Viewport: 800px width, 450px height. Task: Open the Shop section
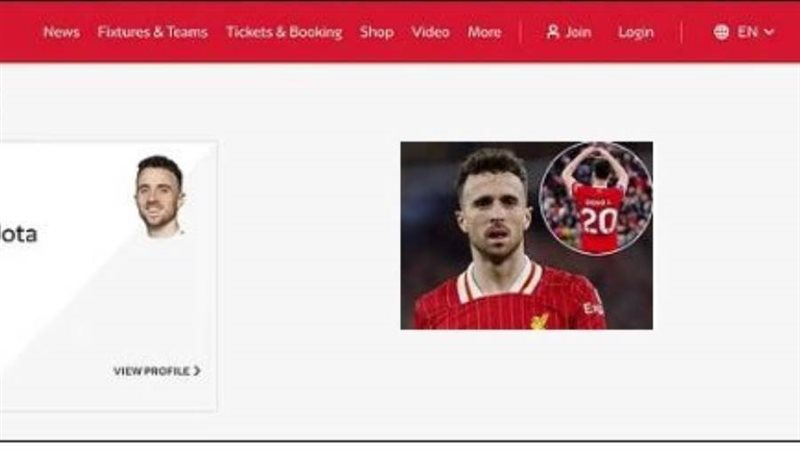pyautogui.click(x=377, y=32)
